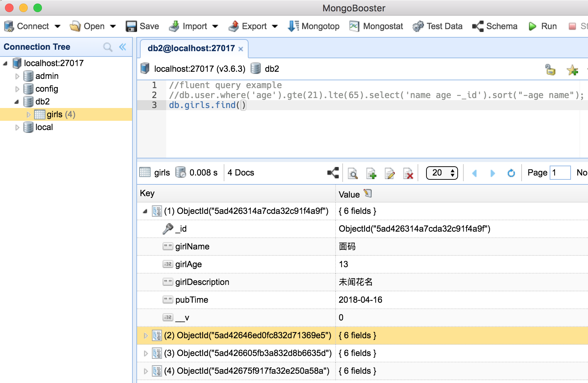The height and width of the screenshot is (383, 588).
Task: Click the 0.008 s timing icon
Action: [181, 172]
